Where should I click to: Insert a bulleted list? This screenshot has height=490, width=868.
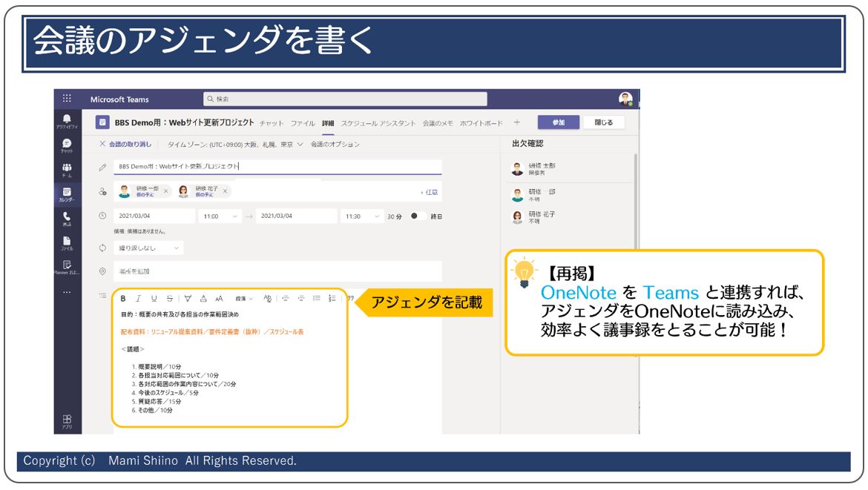tap(317, 299)
